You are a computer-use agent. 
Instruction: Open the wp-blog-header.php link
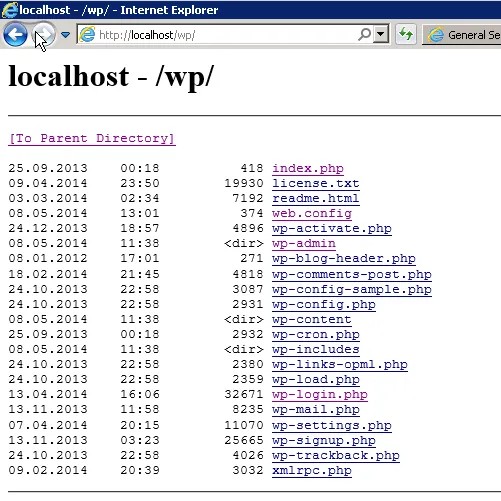[x=344, y=258]
